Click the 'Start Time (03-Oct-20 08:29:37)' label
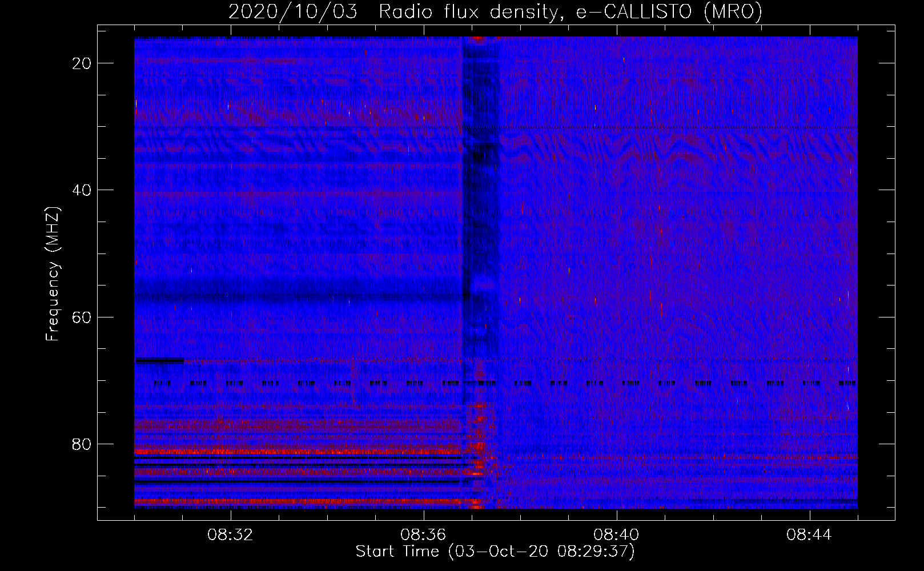The width and height of the screenshot is (924, 571). [x=495, y=552]
